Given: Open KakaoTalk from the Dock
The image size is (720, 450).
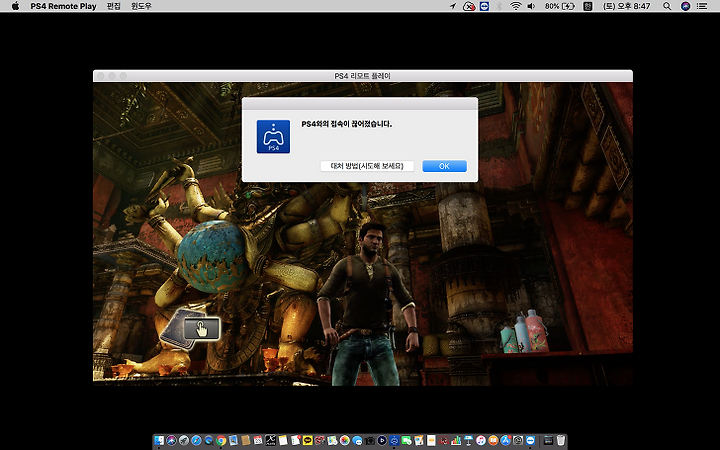Looking at the screenshot, I should click(x=308, y=440).
